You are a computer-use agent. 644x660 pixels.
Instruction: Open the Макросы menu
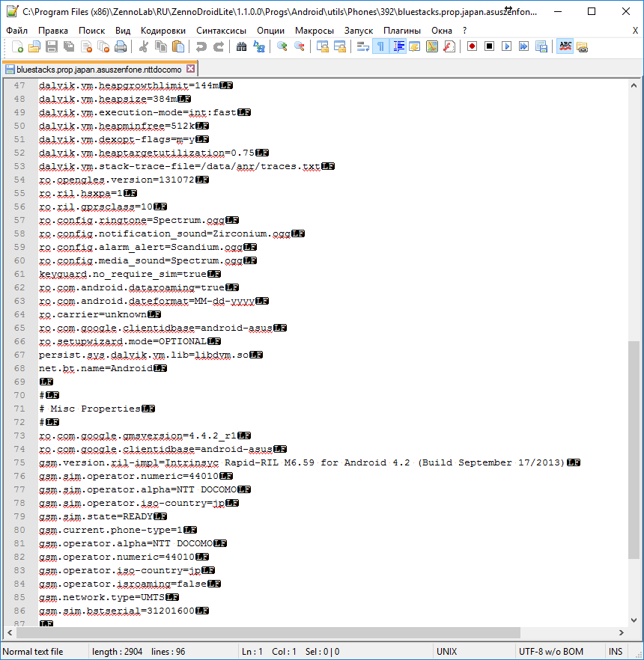(x=315, y=31)
